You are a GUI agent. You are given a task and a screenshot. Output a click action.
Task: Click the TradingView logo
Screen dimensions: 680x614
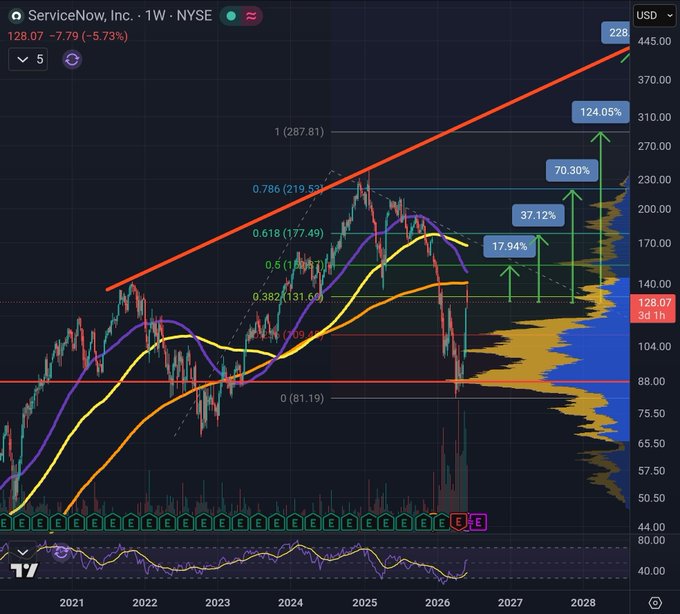coord(25,570)
